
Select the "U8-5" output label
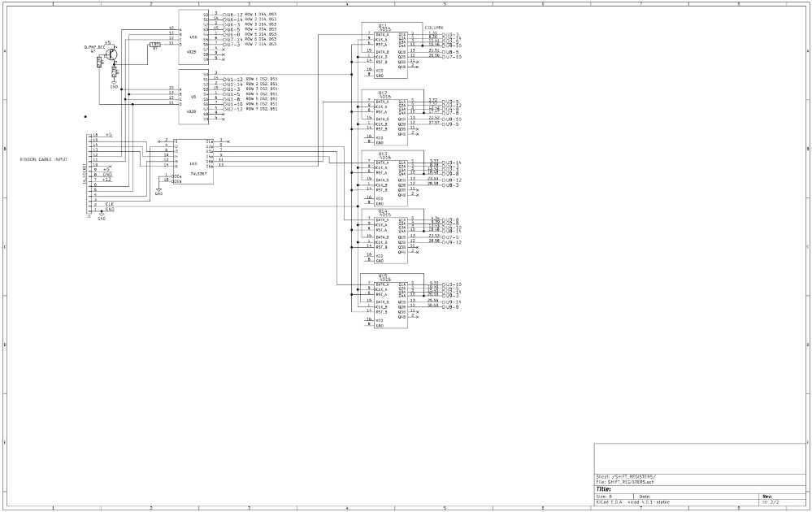pyautogui.click(x=452, y=52)
